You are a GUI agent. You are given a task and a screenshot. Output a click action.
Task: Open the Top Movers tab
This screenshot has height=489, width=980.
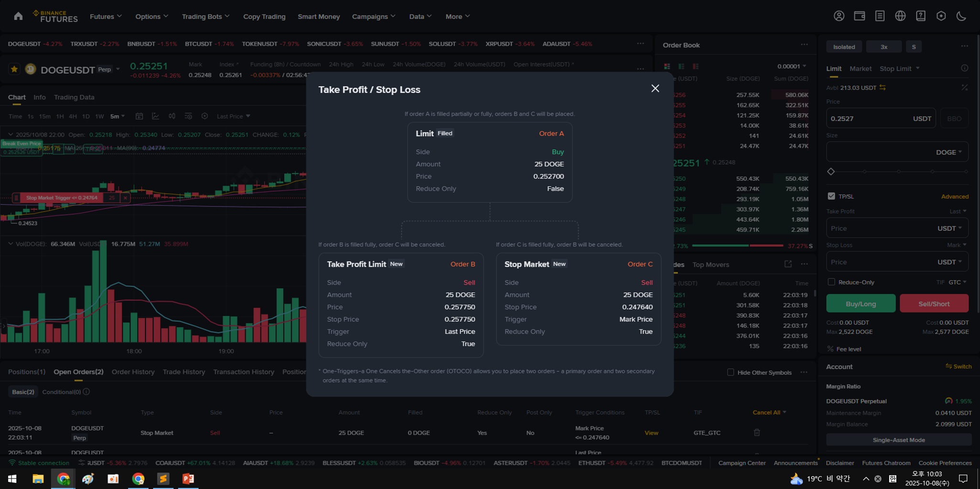710,265
